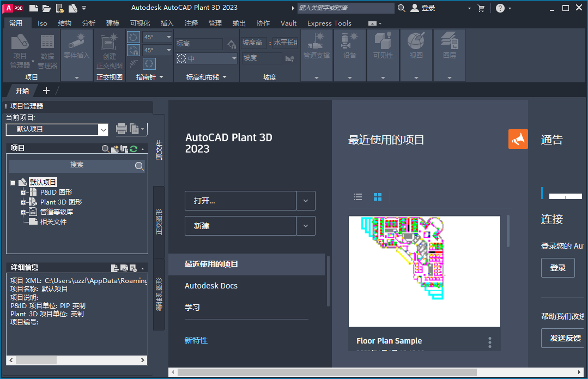Screen dimensions: 588x379
Task: Switch recent projects to list view
Action: pyautogui.click(x=358, y=197)
